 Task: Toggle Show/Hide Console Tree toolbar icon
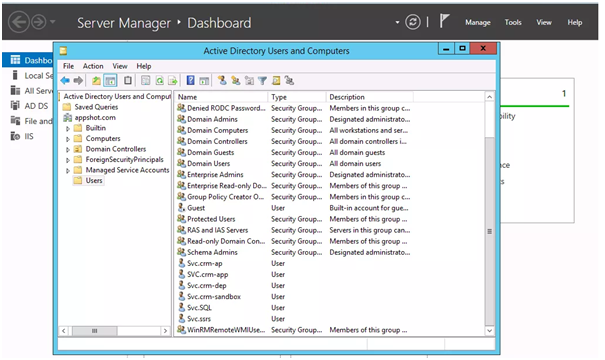pyautogui.click(x=110, y=81)
